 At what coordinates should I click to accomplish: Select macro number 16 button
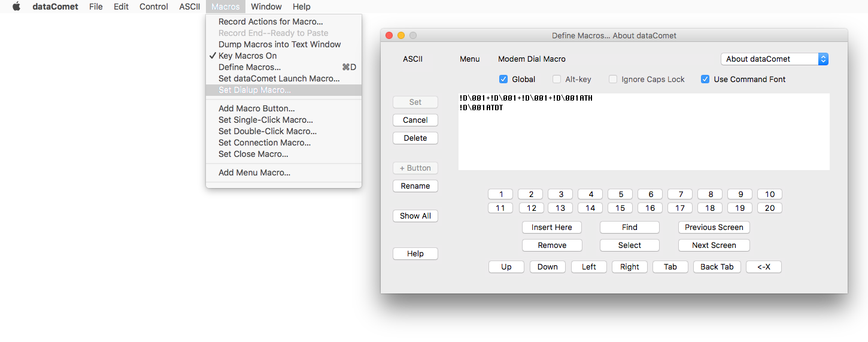(651, 208)
